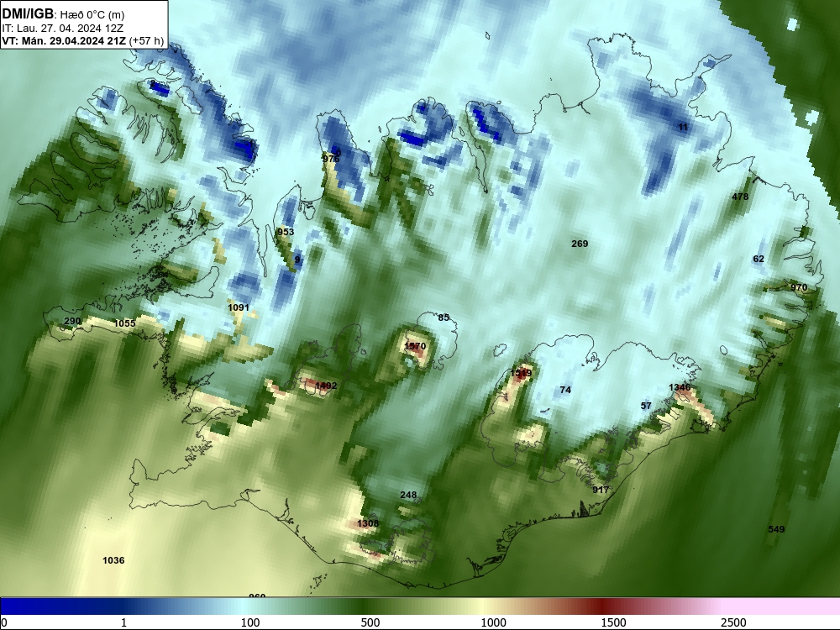Click the map value 57

(646, 406)
